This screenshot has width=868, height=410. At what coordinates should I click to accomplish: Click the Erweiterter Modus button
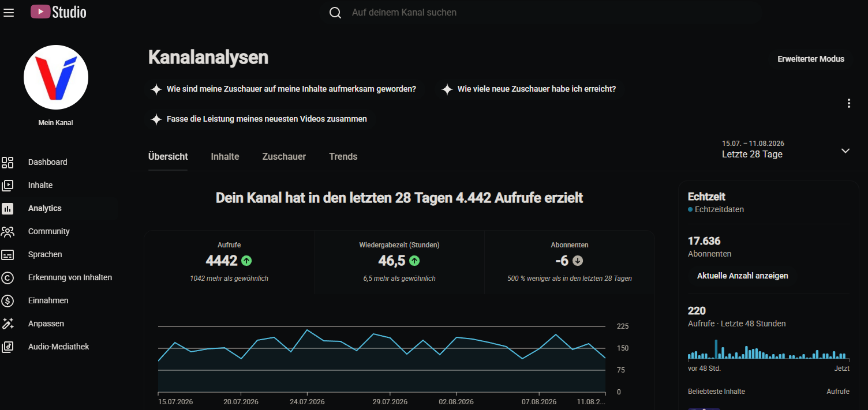811,59
